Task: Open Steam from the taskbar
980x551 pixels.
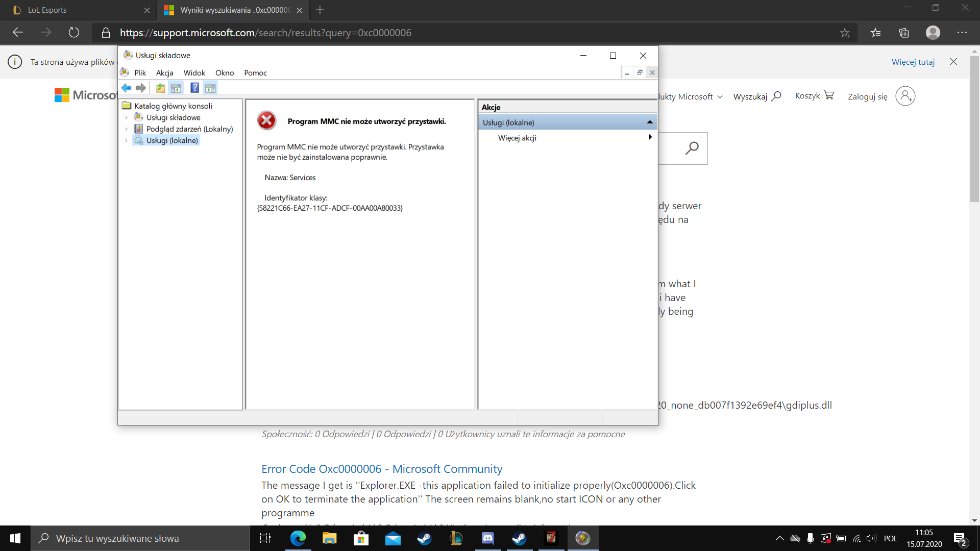Action: [x=424, y=538]
